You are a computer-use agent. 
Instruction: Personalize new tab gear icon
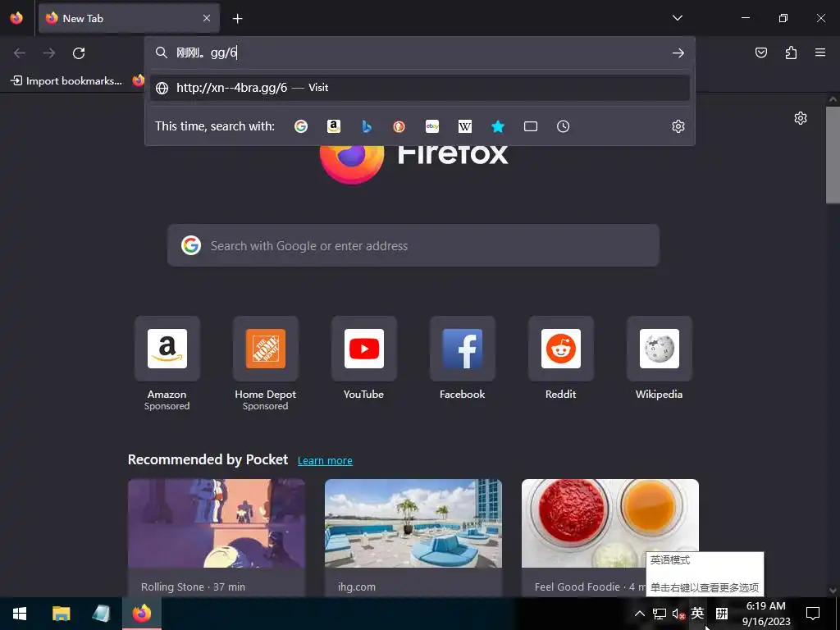[x=801, y=118]
